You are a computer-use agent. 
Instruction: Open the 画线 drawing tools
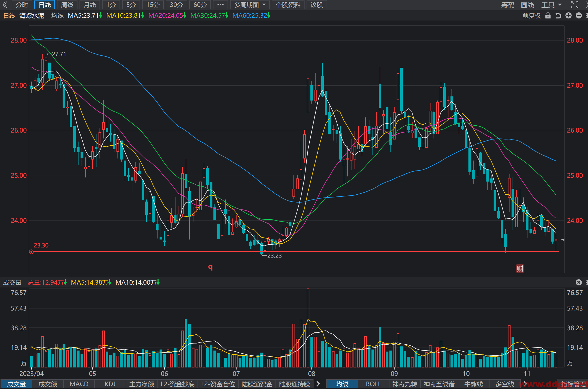527,5
